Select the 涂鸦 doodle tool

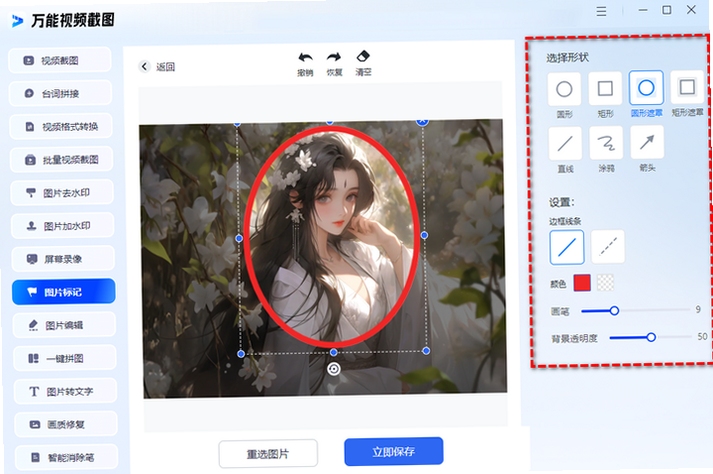pyautogui.click(x=606, y=143)
